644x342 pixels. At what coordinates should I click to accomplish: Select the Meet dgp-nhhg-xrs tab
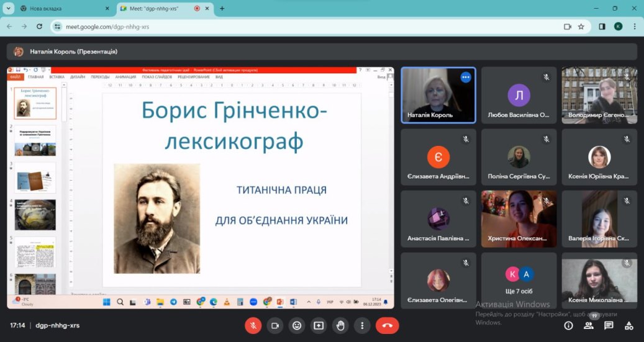point(165,8)
